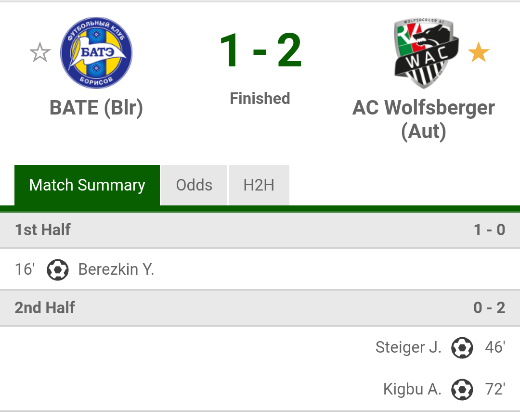Unfavorite AC Wolfsberger with the gold star
Screen dimensions: 520x420
click(x=479, y=52)
